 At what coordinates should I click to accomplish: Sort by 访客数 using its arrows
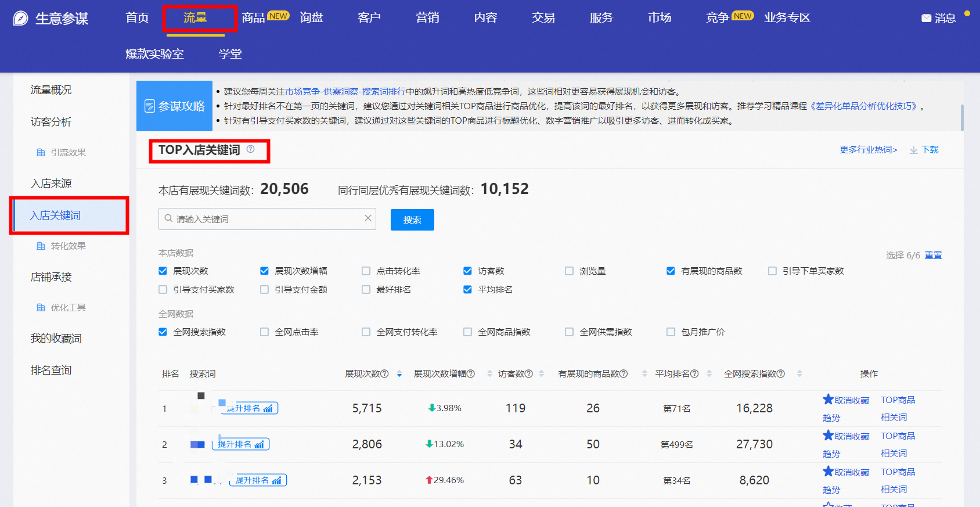click(542, 374)
